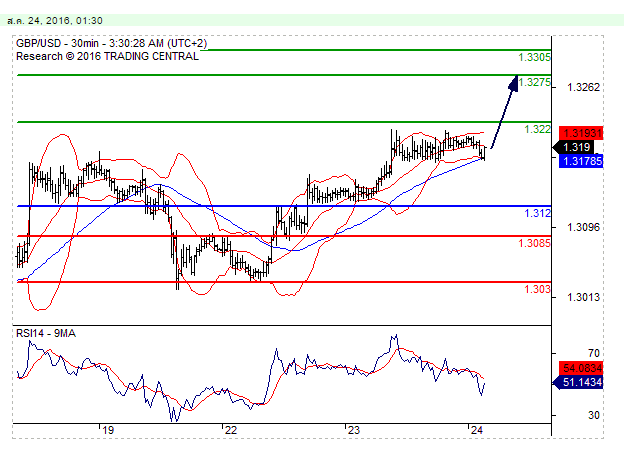The height and width of the screenshot is (458, 624).
Task: Click the date 19 on time axis
Action: point(107,430)
